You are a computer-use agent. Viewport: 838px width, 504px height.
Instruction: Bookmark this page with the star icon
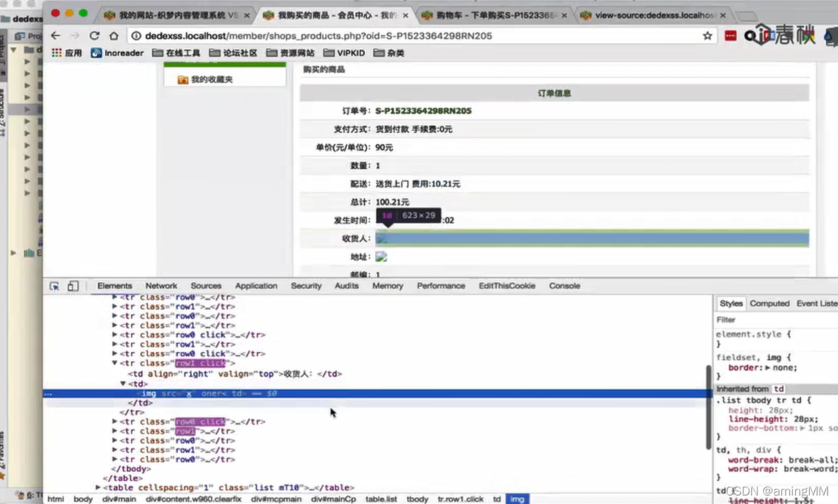pos(707,36)
